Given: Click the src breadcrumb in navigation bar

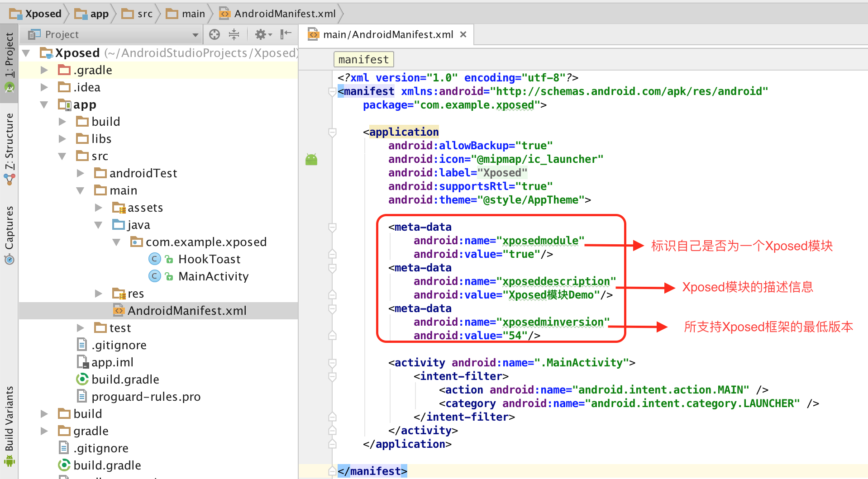Looking at the screenshot, I should pyautogui.click(x=138, y=14).
